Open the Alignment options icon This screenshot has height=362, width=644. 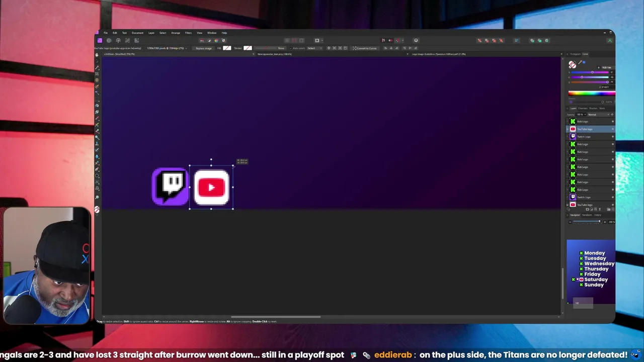(516, 40)
